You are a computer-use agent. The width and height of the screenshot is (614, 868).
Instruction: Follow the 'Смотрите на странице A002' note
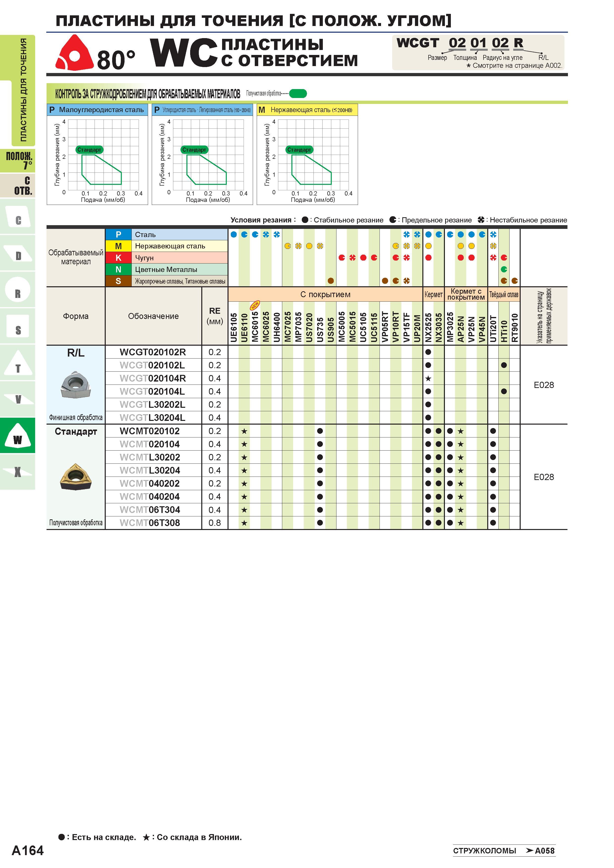coord(514,66)
